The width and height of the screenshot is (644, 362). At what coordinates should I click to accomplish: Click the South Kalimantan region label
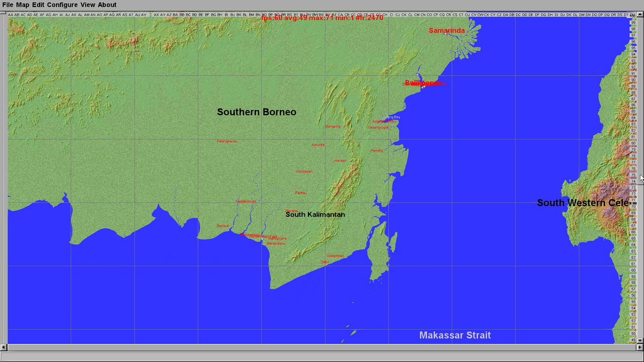(315, 215)
